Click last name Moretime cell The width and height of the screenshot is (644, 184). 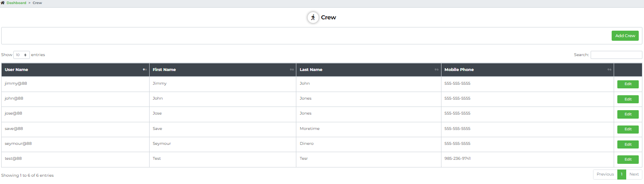(369, 129)
